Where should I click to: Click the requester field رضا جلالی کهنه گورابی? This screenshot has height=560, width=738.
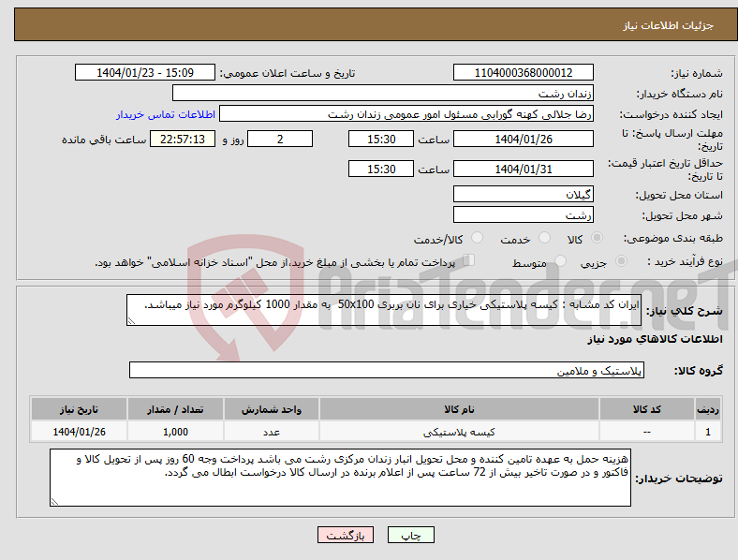(406, 114)
